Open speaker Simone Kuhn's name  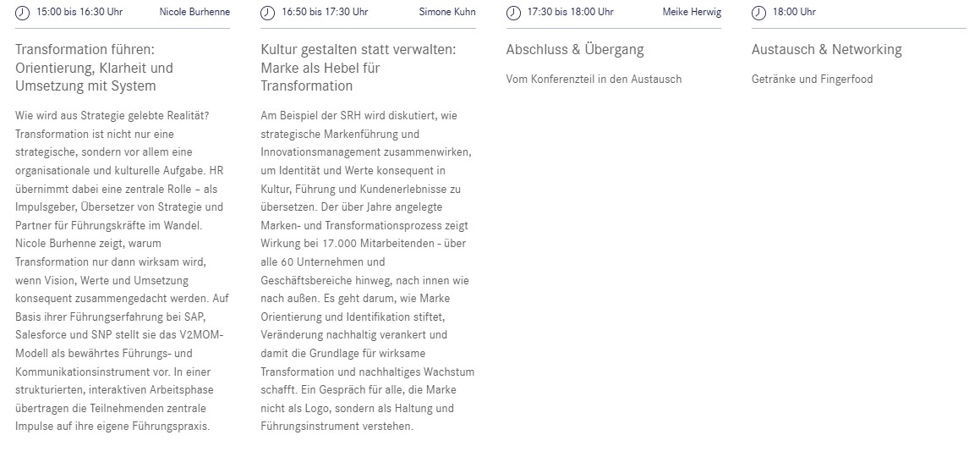coord(447,12)
